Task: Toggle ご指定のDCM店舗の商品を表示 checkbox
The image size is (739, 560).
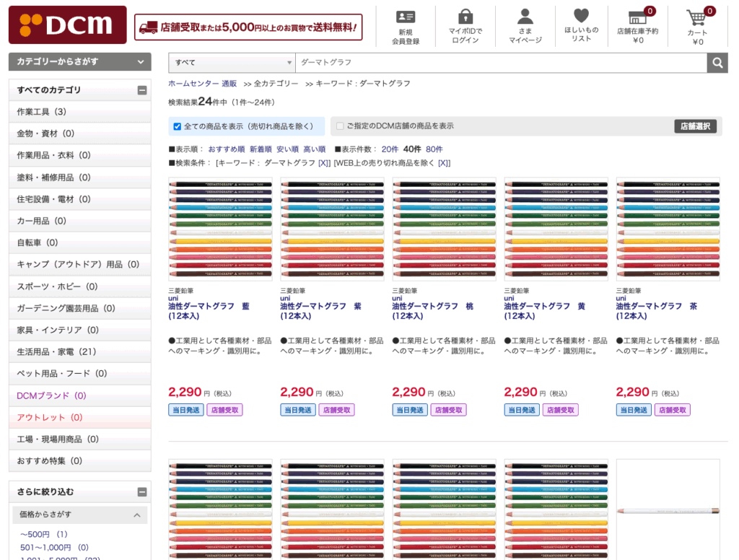Action: tap(340, 126)
